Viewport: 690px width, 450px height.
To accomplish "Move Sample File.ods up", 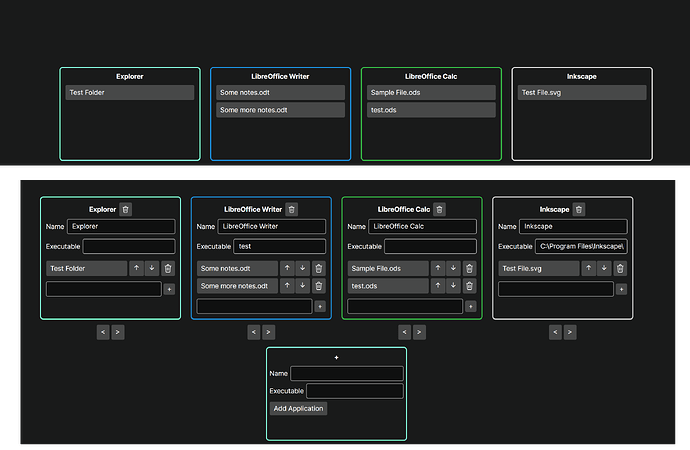I will 438,268.
